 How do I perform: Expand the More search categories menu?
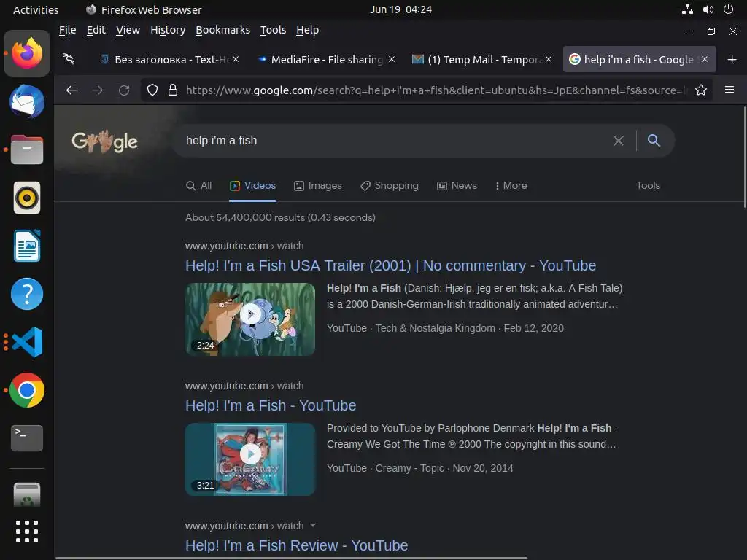[x=511, y=186]
